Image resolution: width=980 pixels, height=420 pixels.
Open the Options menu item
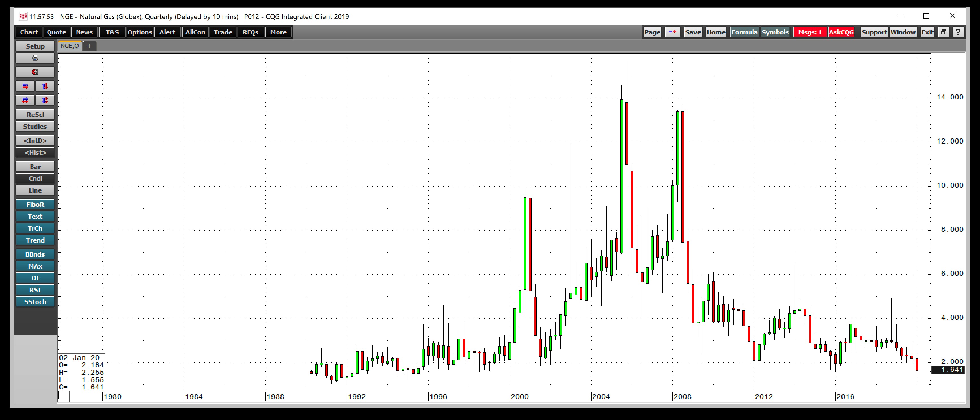coord(140,32)
